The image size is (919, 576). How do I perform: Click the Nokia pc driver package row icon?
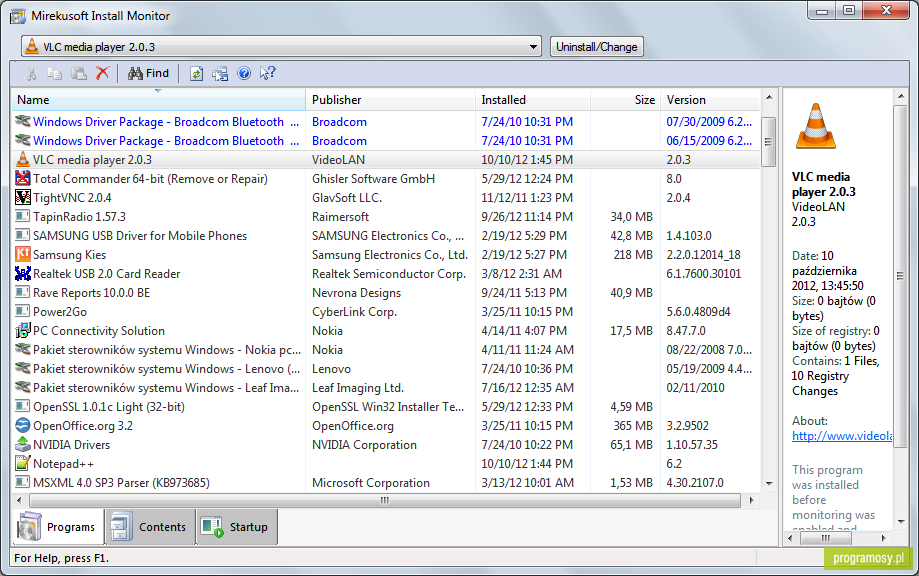click(22, 349)
